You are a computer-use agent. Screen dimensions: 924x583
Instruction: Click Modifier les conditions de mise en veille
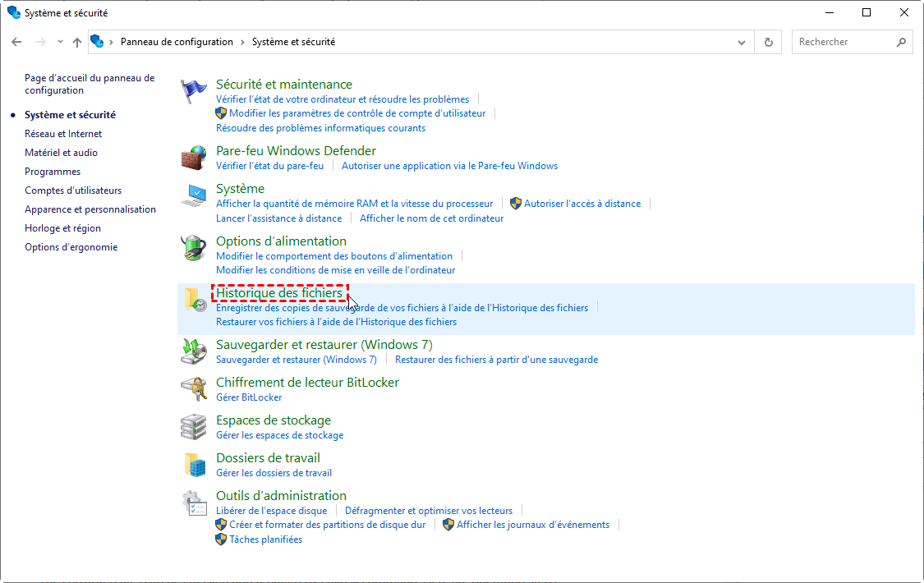(x=335, y=269)
